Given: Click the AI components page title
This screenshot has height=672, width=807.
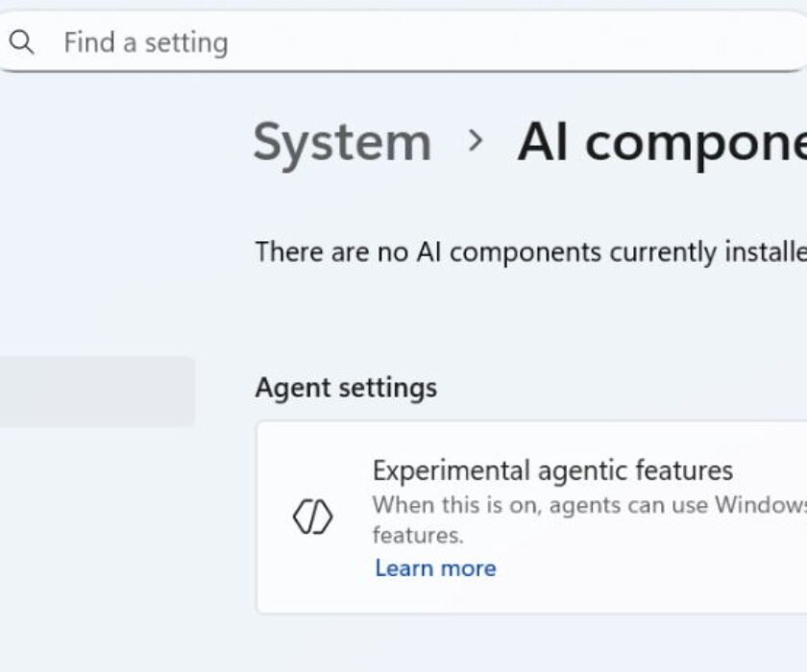Looking at the screenshot, I should click(663, 141).
